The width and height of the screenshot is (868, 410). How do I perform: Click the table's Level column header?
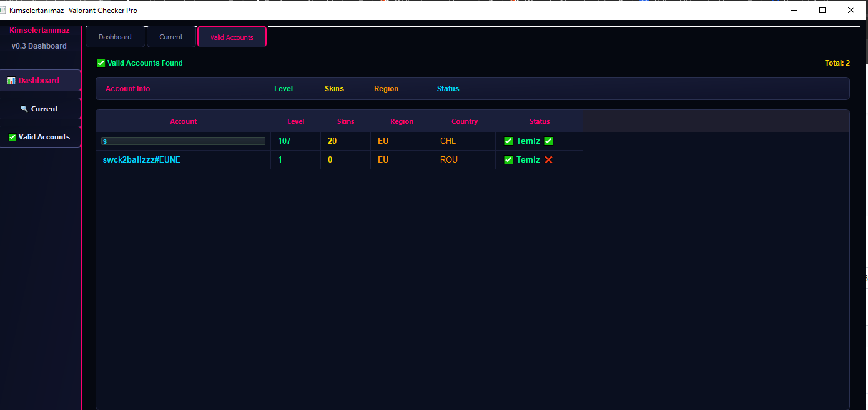tap(296, 121)
